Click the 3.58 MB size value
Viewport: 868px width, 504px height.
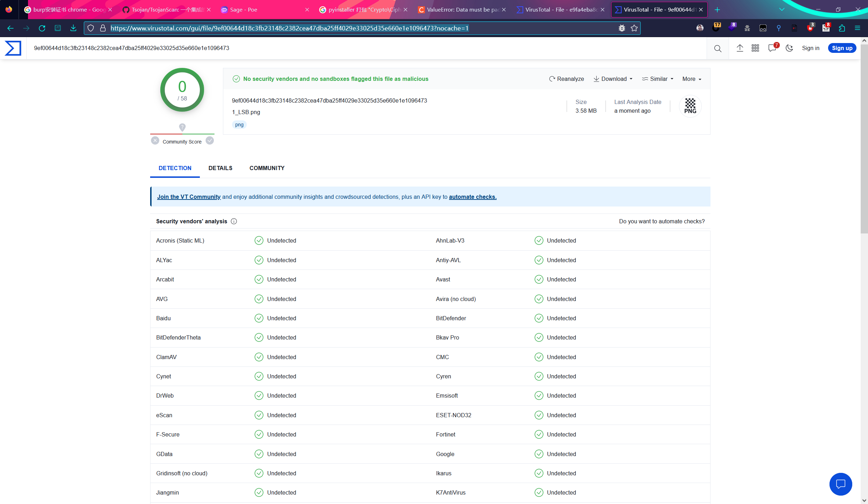coord(586,111)
